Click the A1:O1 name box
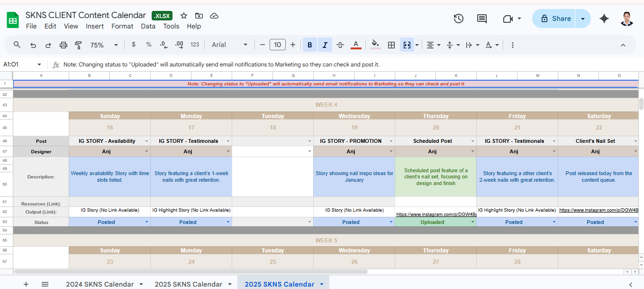This screenshot has width=644, height=289. 19,65
